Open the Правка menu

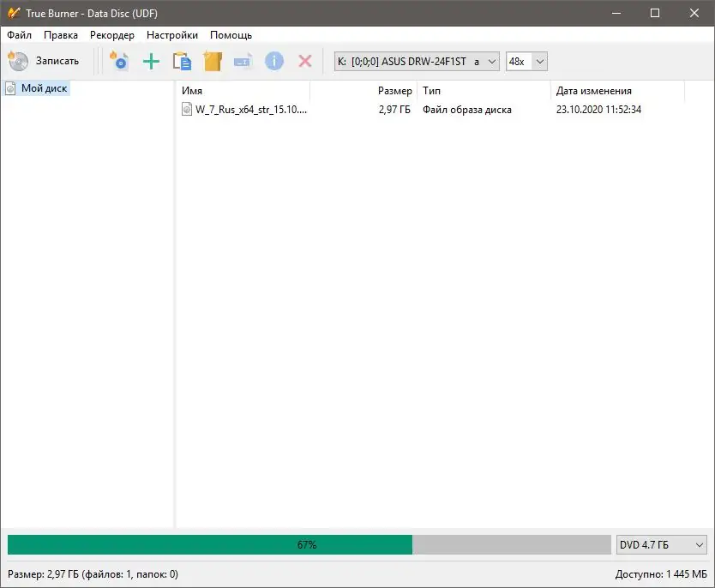point(61,35)
